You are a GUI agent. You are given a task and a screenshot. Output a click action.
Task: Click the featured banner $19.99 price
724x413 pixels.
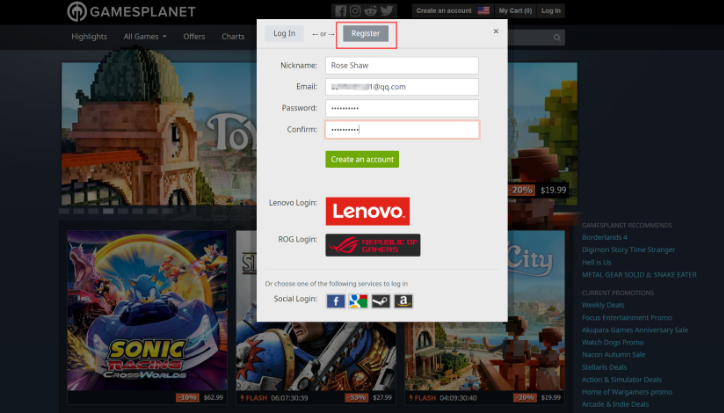click(553, 190)
